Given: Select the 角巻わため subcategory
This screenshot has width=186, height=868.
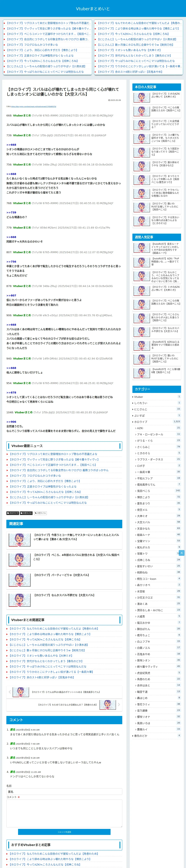Looking at the screenshot, I should (158, 679).
